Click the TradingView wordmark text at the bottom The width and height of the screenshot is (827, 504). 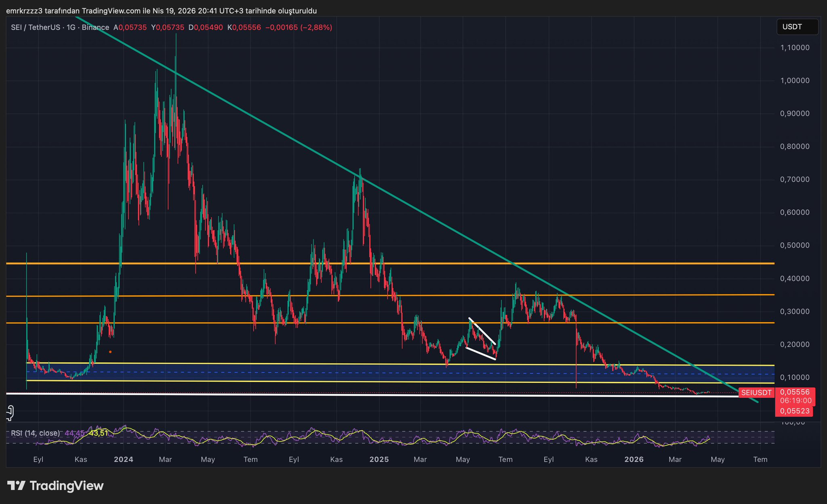(x=67, y=485)
